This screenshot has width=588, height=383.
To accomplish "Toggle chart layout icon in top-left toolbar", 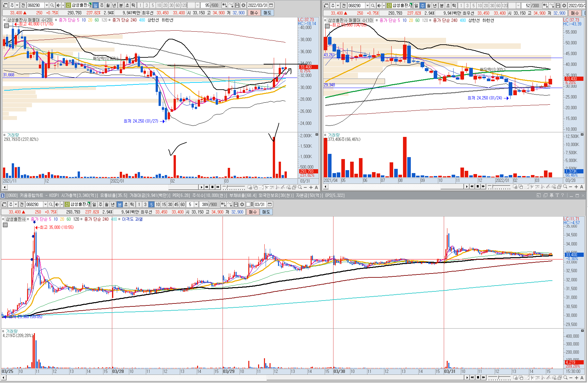I will pos(5,5).
